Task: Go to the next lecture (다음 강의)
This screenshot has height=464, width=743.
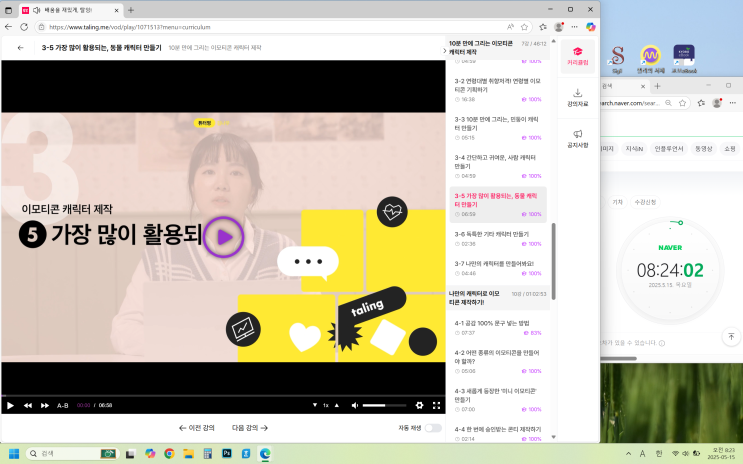Action: [x=250, y=428]
